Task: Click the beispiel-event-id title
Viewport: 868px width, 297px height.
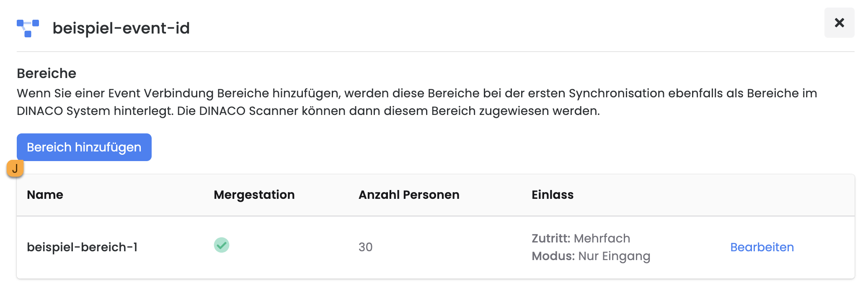Action: [x=121, y=28]
